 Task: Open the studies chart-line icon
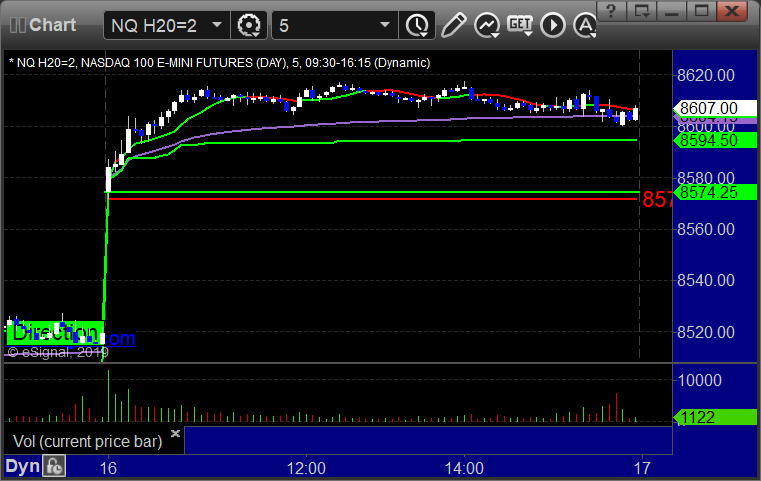pyautogui.click(x=487, y=25)
